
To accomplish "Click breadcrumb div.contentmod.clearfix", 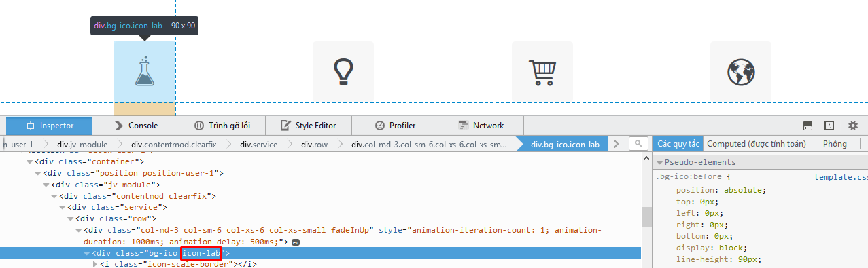I will tap(173, 144).
